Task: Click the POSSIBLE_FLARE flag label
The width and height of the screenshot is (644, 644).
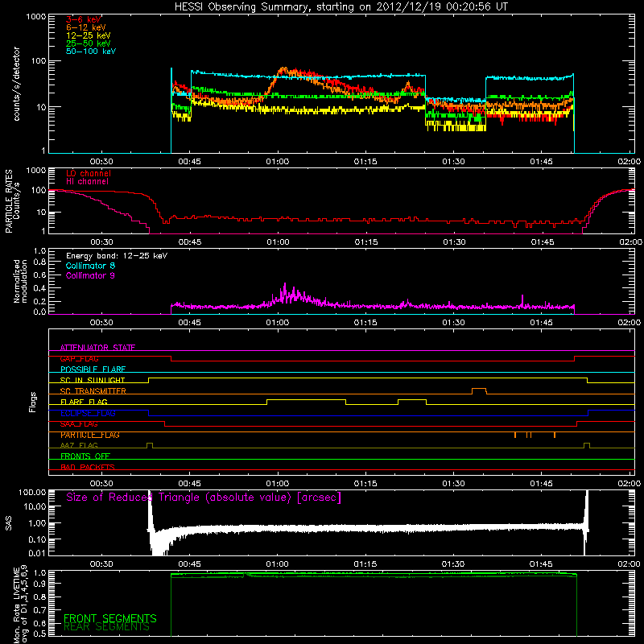Action: 93,369
